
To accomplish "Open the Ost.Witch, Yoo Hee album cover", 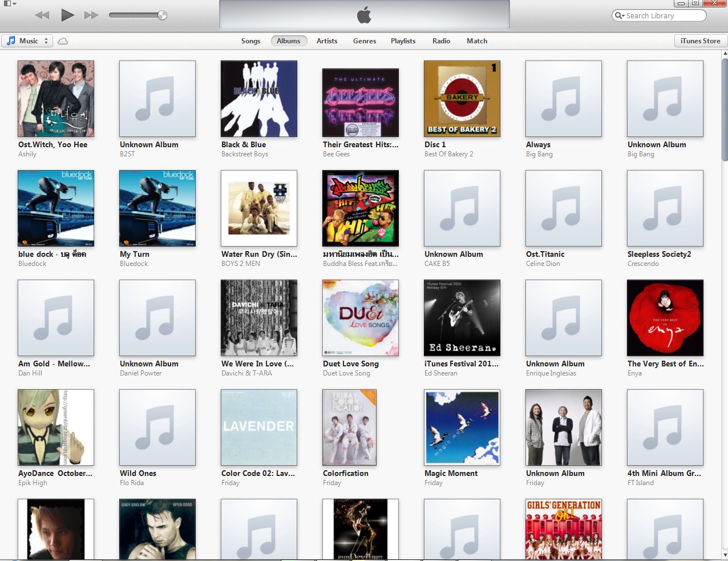I will coord(56,99).
